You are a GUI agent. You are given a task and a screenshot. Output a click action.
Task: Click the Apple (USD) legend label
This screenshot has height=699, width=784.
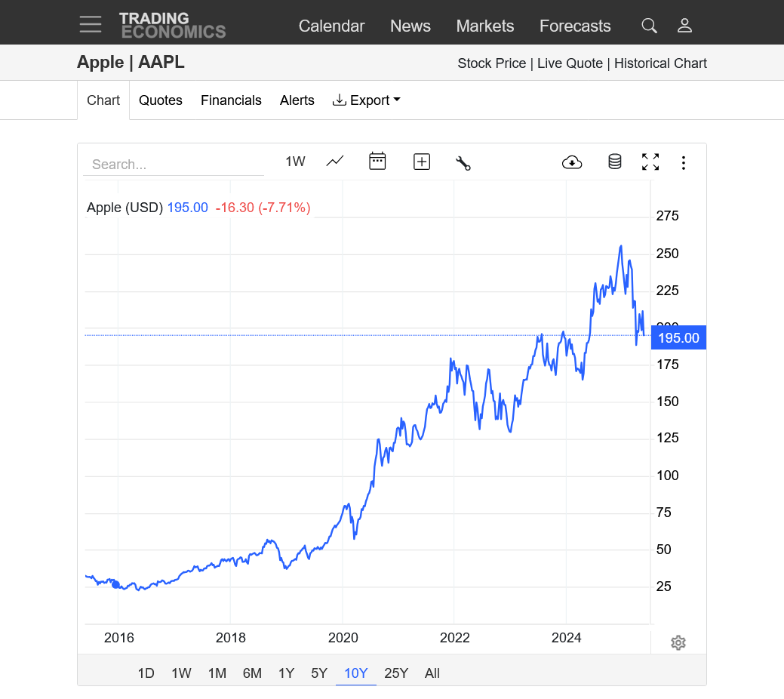(125, 207)
